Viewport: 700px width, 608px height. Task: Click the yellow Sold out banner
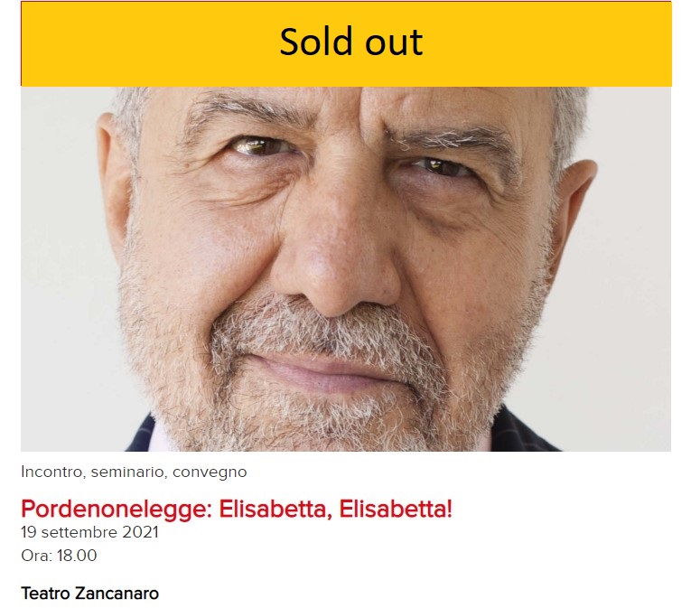(x=346, y=43)
